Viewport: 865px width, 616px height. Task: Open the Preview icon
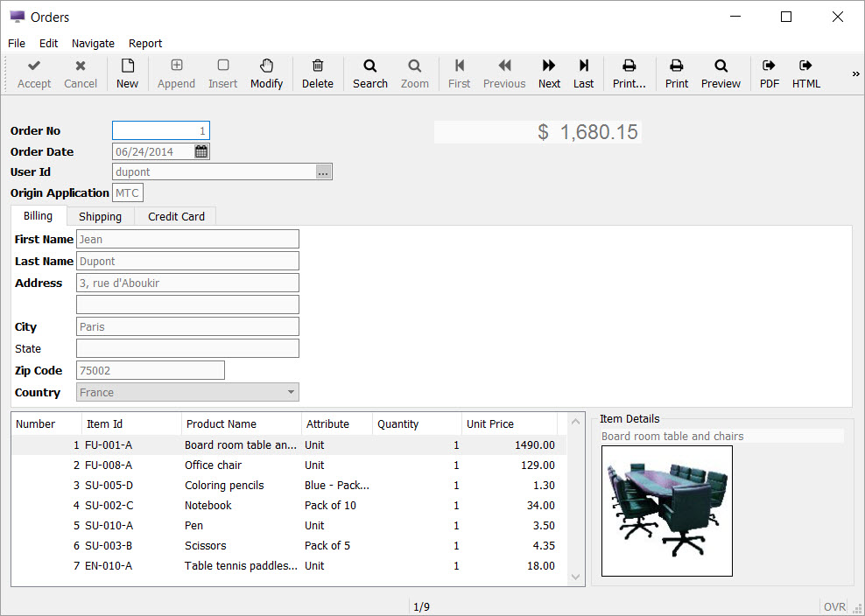point(721,73)
